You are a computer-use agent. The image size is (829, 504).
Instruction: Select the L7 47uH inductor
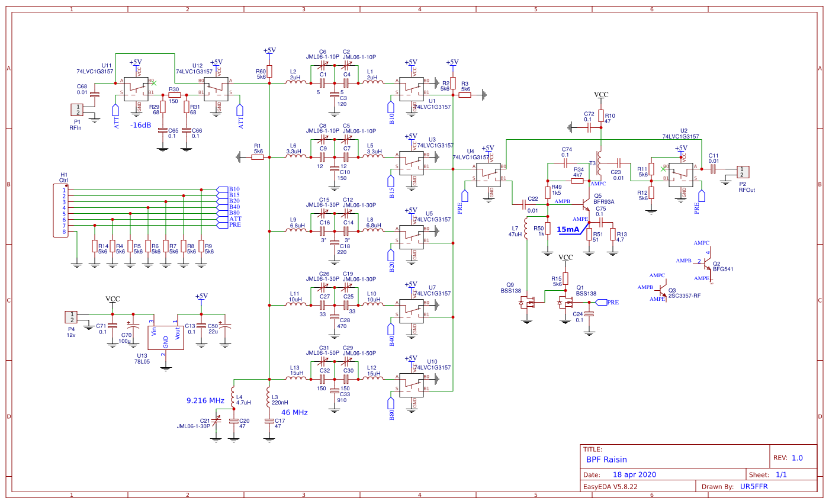tap(526, 231)
